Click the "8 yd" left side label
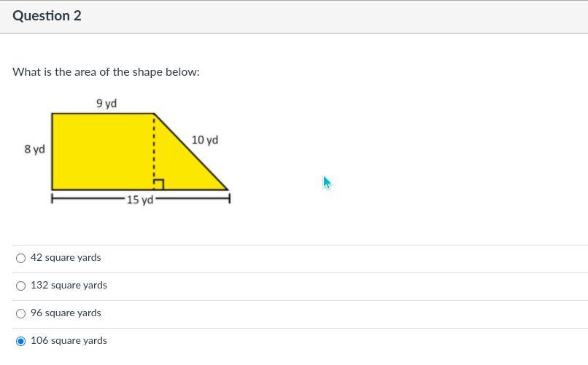This screenshot has height=365, width=588. click(x=34, y=149)
